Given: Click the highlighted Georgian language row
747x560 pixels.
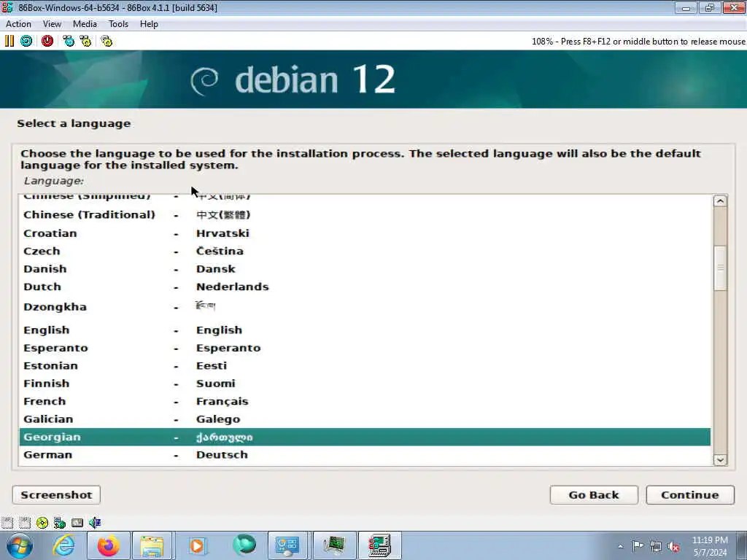Looking at the screenshot, I should (x=365, y=437).
